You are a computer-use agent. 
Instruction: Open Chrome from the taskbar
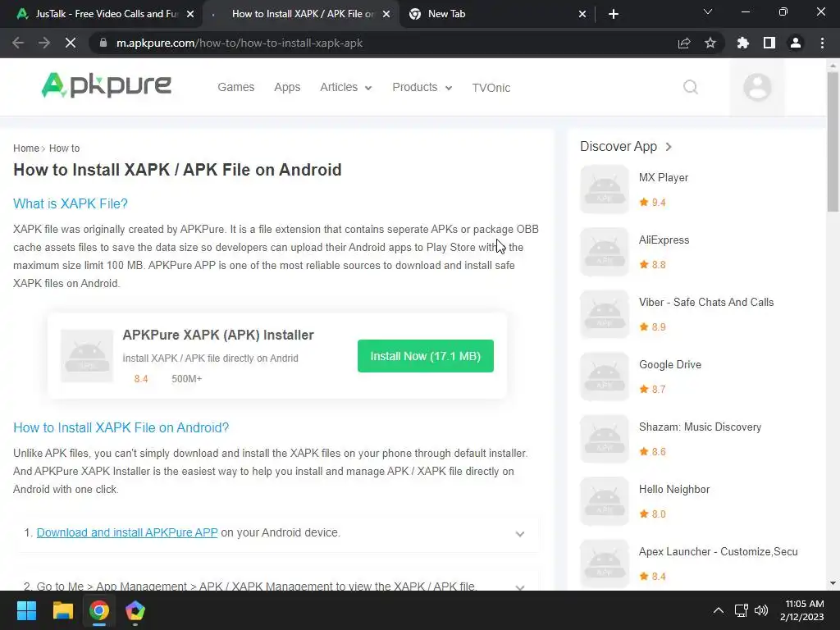click(99, 610)
